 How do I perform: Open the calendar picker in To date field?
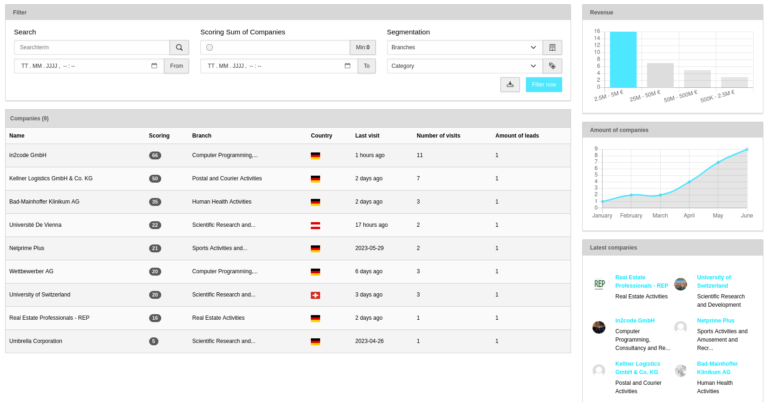(347, 66)
